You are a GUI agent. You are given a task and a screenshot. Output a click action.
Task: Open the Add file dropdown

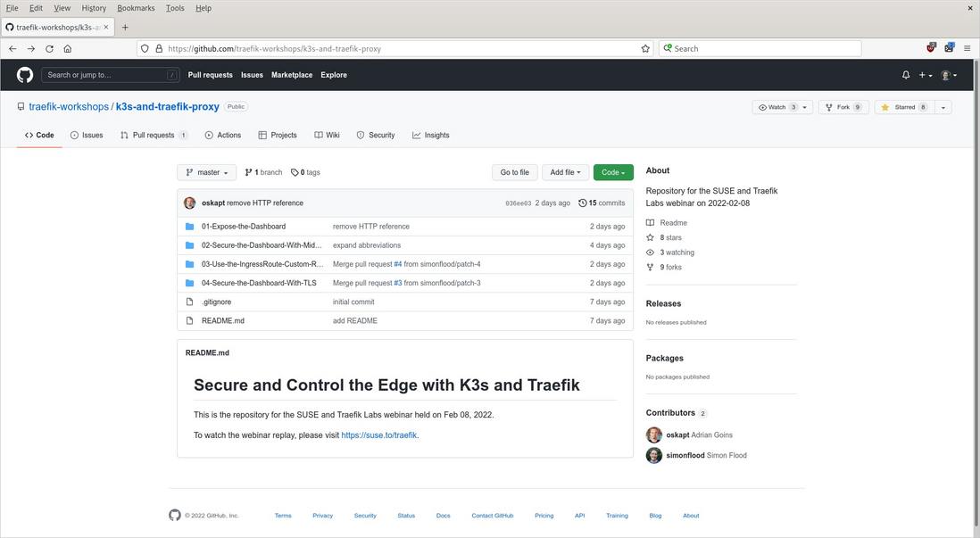point(565,172)
